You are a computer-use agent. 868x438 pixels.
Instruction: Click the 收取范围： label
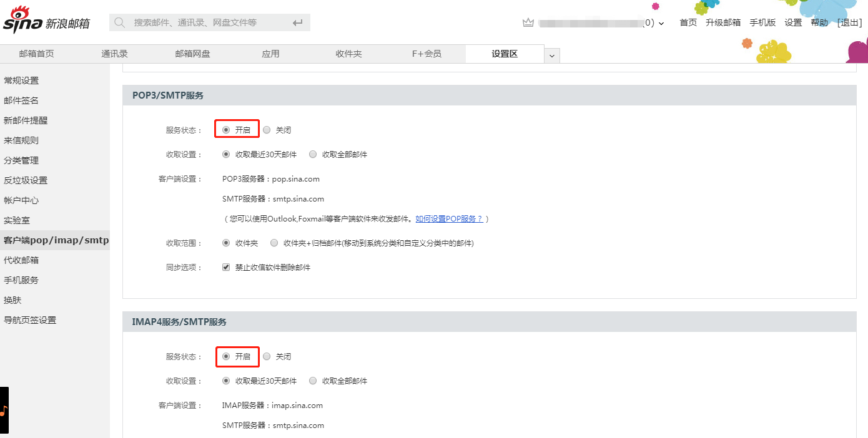point(184,243)
